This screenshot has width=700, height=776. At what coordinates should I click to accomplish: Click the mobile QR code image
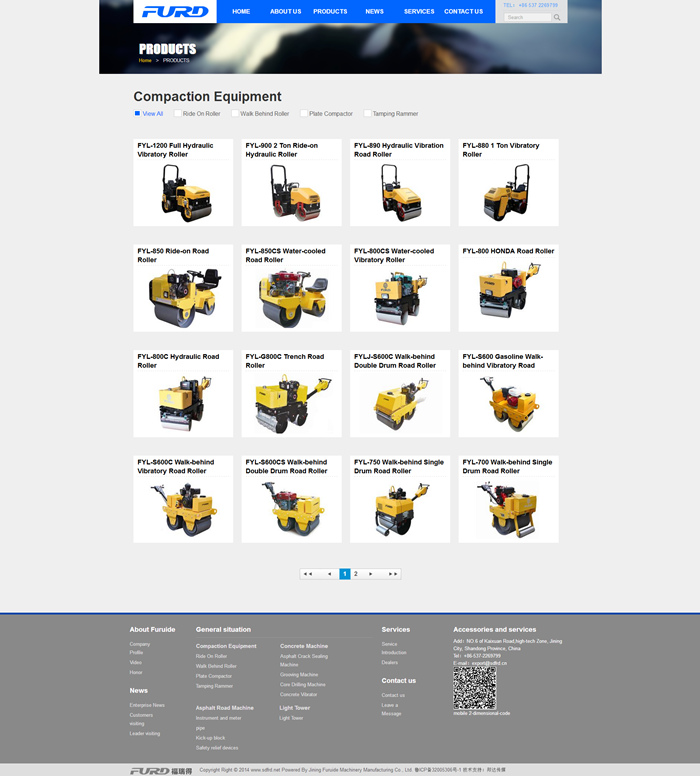tap(474, 688)
